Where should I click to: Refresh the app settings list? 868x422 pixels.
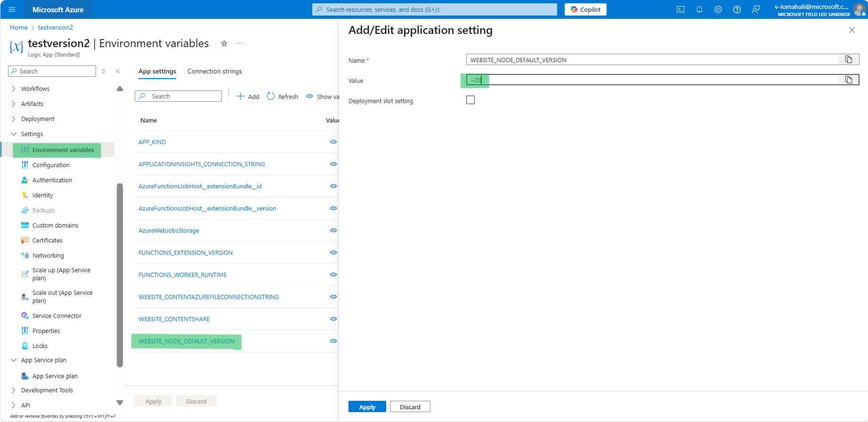283,97
